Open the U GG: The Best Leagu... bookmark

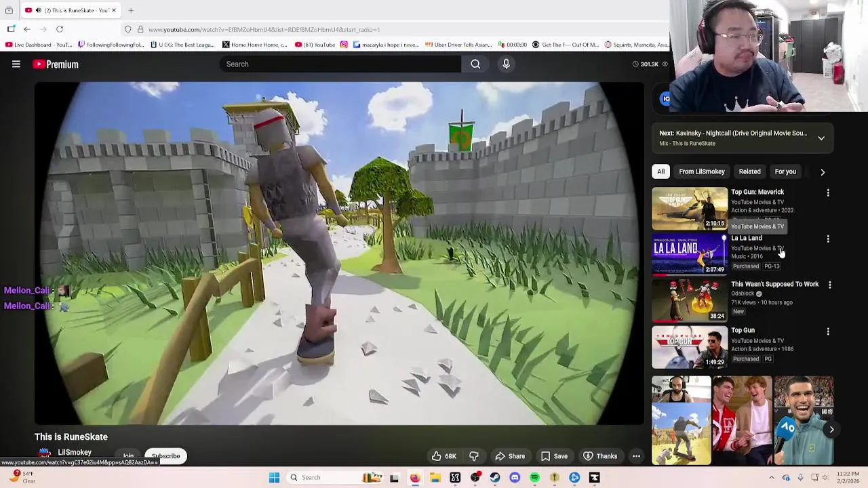(182, 45)
